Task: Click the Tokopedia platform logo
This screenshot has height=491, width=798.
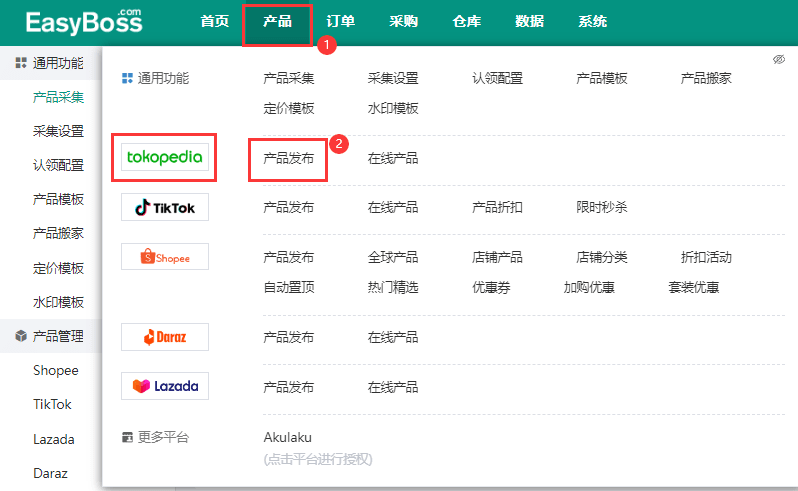Action: click(x=164, y=158)
